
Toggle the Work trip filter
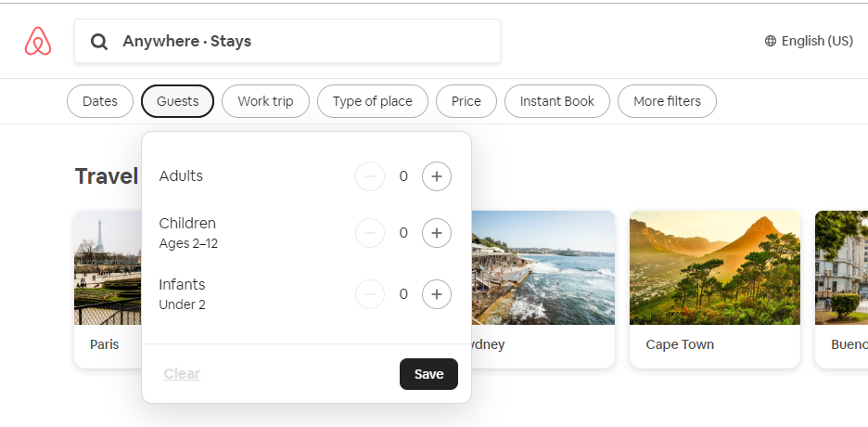(x=265, y=101)
